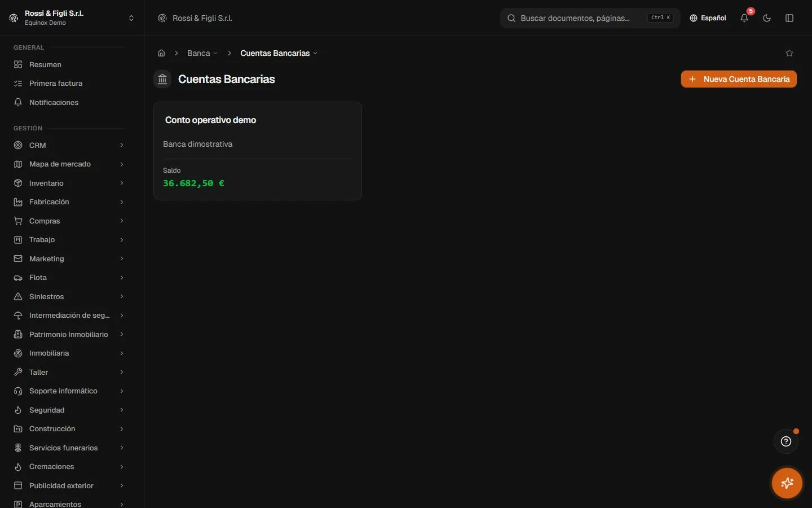Open Cremaciones sidebar item
The width and height of the screenshot is (812, 508).
tap(69, 467)
